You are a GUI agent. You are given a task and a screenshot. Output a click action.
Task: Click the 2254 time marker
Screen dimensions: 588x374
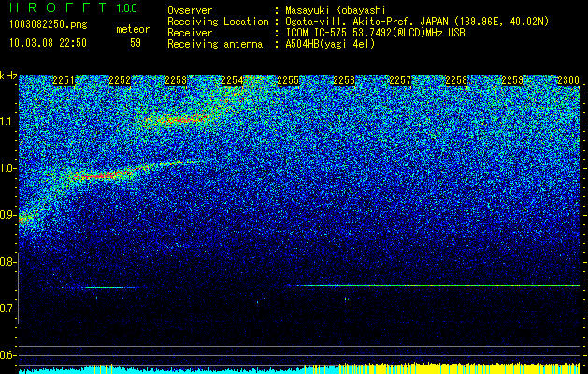(232, 80)
